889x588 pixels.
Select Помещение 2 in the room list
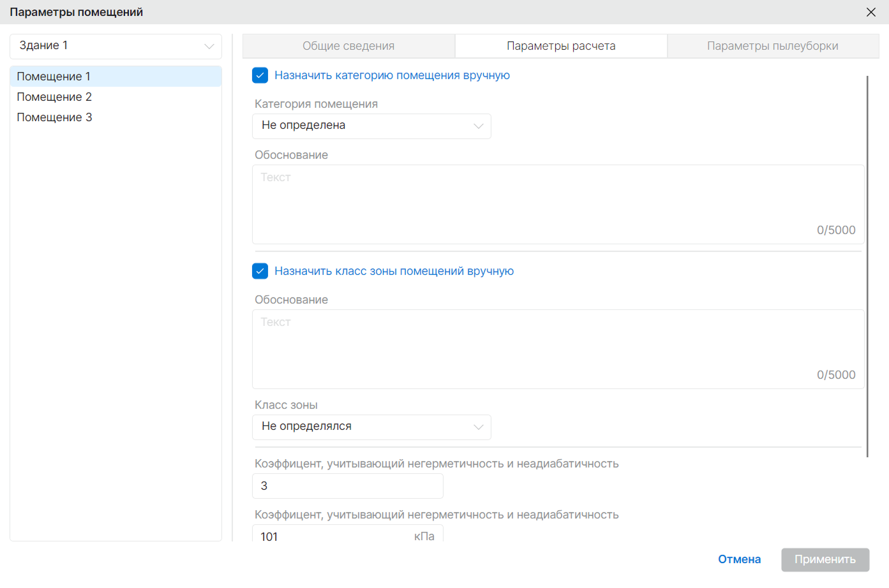pyautogui.click(x=116, y=97)
